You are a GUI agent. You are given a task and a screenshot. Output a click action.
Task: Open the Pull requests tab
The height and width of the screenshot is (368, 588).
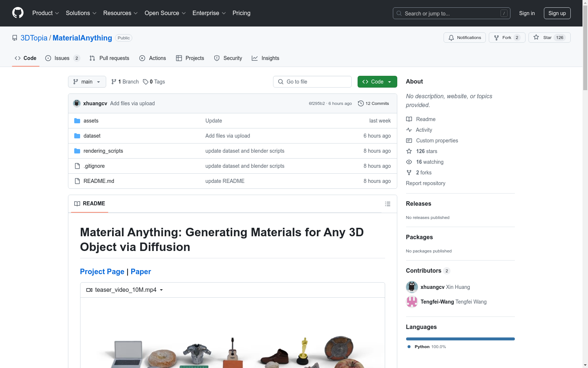point(110,58)
